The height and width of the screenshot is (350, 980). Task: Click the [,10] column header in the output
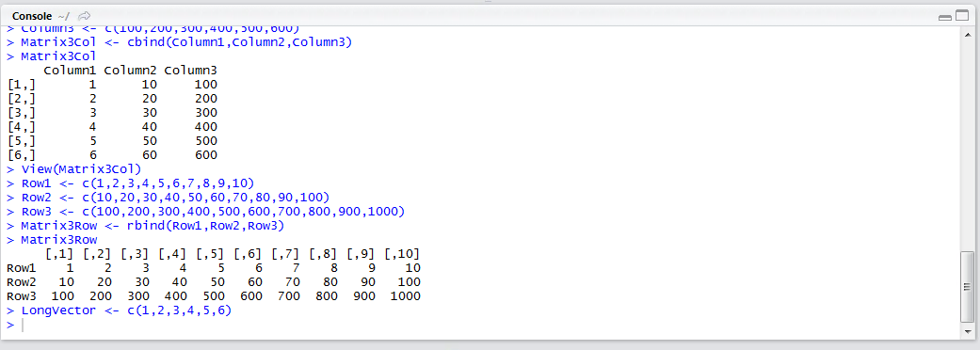pos(401,254)
